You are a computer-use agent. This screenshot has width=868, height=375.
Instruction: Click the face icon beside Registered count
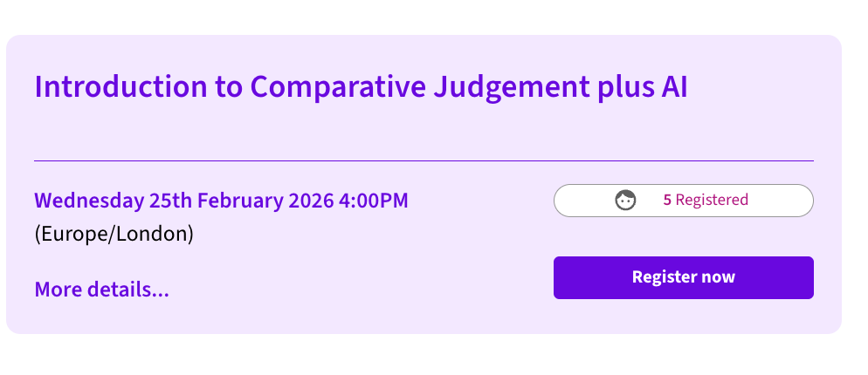pyautogui.click(x=625, y=201)
